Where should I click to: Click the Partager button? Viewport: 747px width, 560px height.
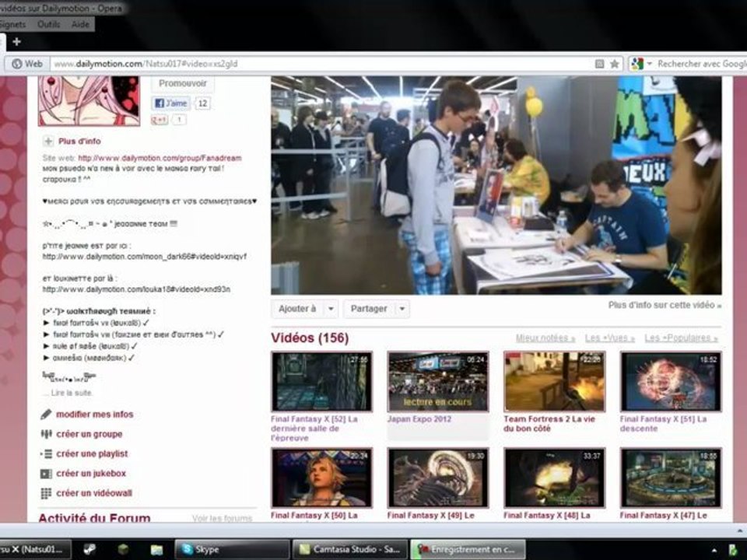369,309
